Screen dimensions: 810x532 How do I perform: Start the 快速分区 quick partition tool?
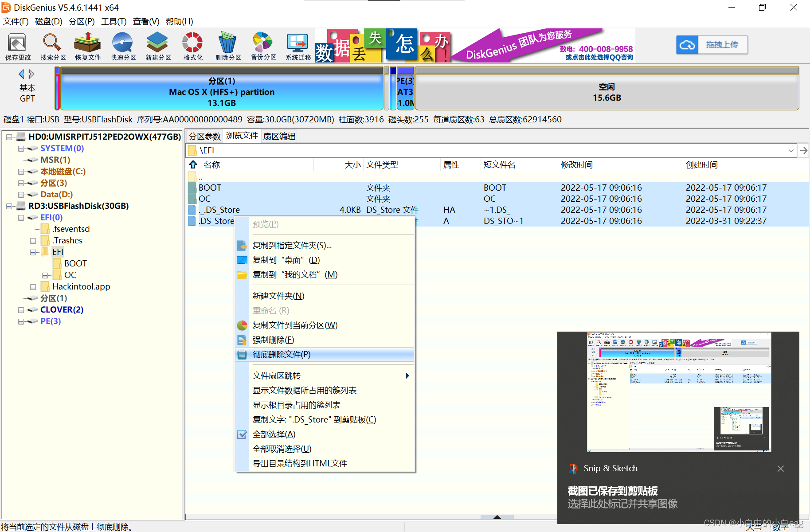[x=123, y=46]
